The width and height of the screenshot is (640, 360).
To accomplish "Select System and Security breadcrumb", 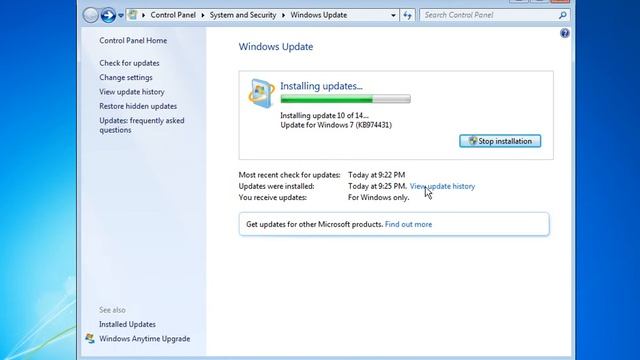I will click(243, 15).
